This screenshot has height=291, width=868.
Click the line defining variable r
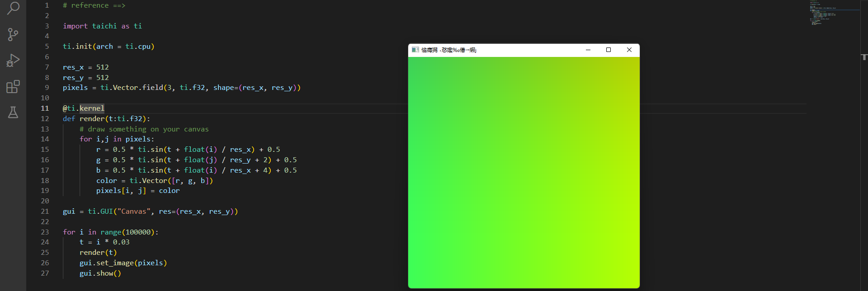188,150
